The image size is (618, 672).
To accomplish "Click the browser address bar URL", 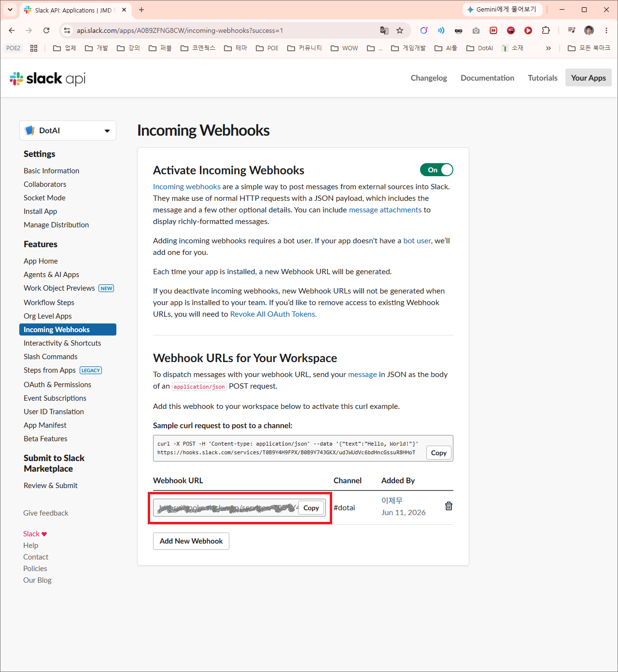I will click(180, 30).
